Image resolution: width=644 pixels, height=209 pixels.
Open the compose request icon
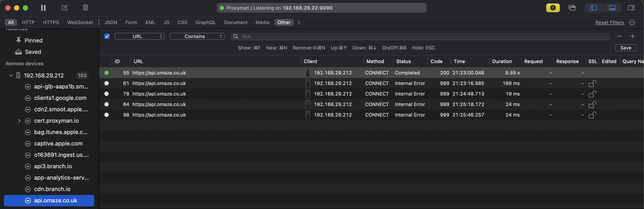point(64,8)
